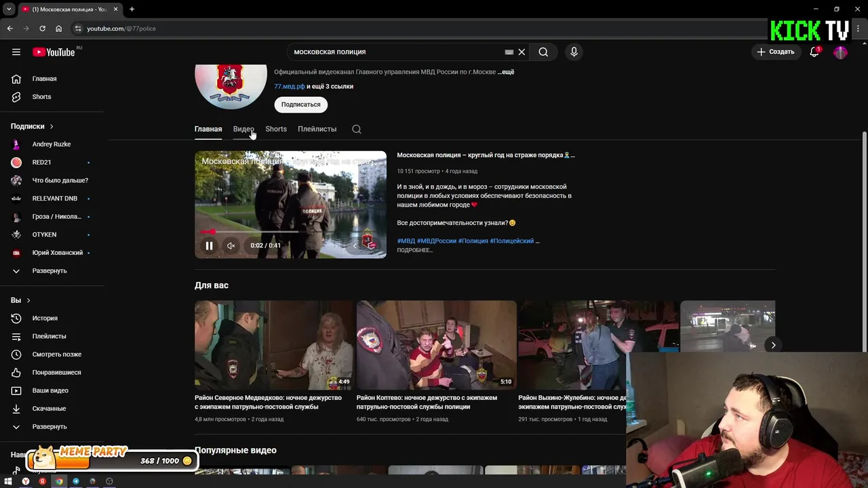Unmute the featured video player
The height and width of the screenshot is (488, 868).
[x=231, y=246]
